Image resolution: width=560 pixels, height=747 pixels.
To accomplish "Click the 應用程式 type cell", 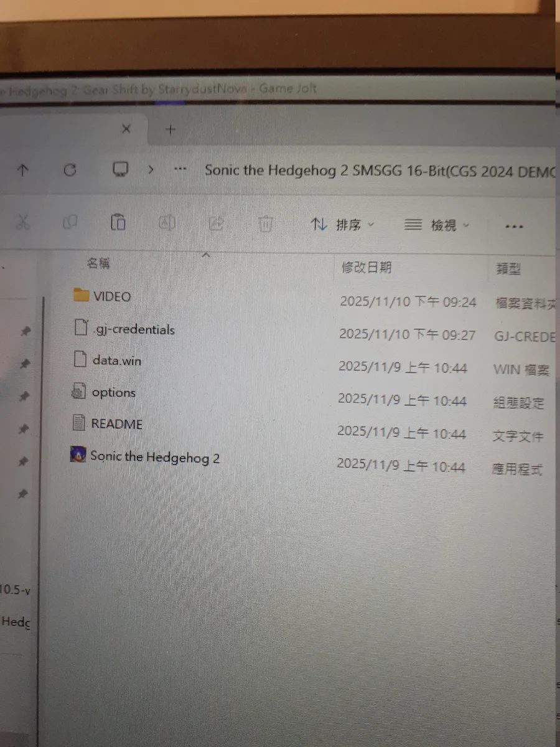I will click(517, 469).
